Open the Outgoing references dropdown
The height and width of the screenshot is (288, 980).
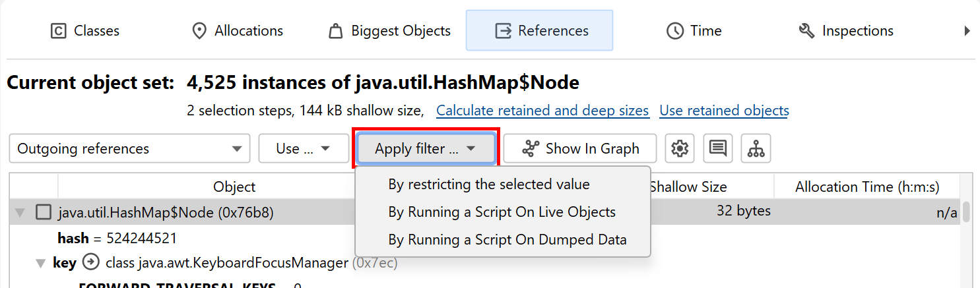(x=129, y=149)
